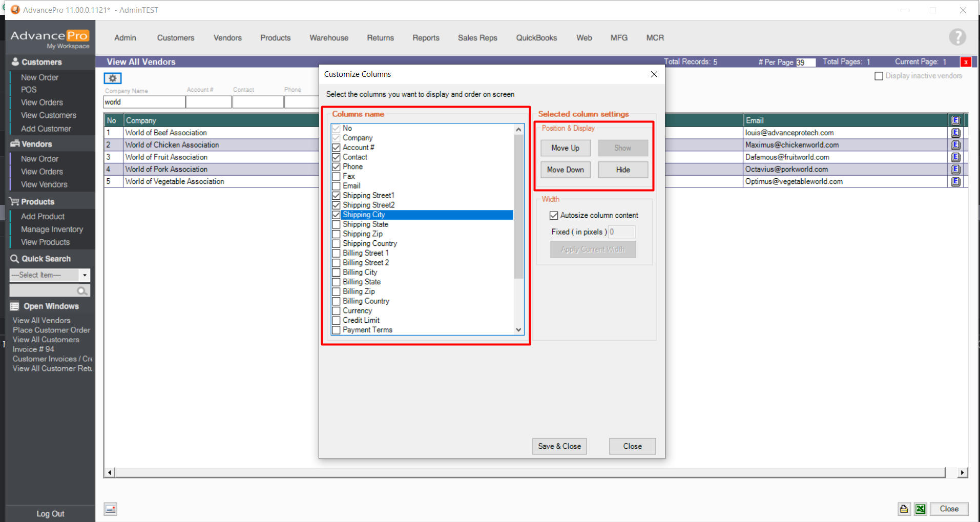Check the Fax column checkbox
The width and height of the screenshot is (980, 522).
click(x=337, y=176)
